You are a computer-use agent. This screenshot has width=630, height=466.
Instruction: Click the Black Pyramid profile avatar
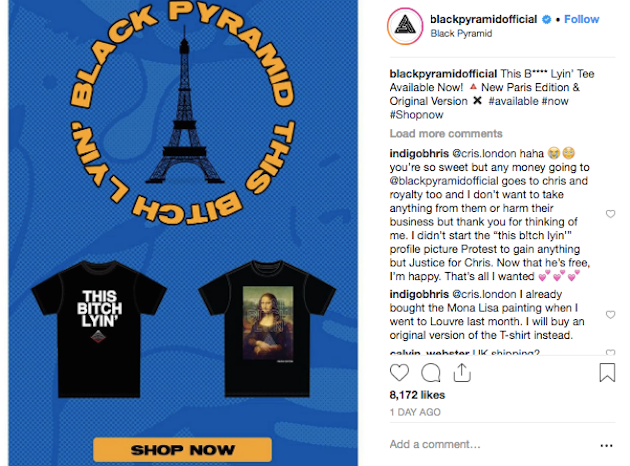[405, 26]
